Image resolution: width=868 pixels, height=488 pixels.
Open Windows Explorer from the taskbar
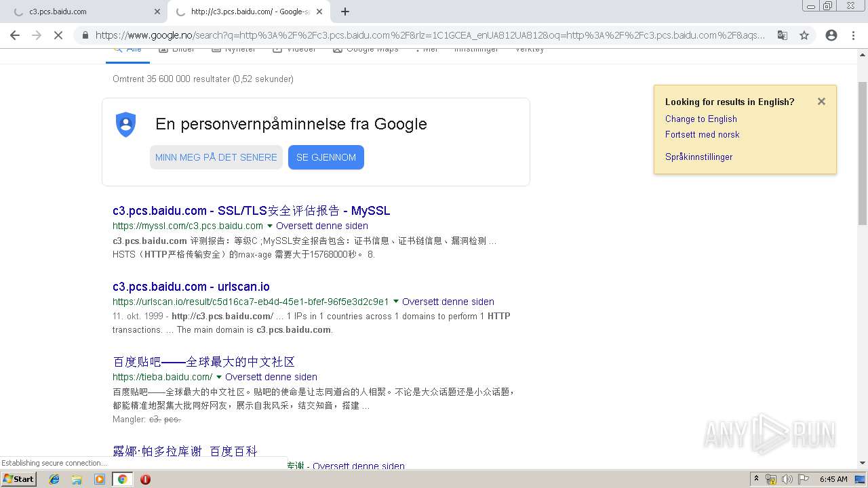coord(77,479)
